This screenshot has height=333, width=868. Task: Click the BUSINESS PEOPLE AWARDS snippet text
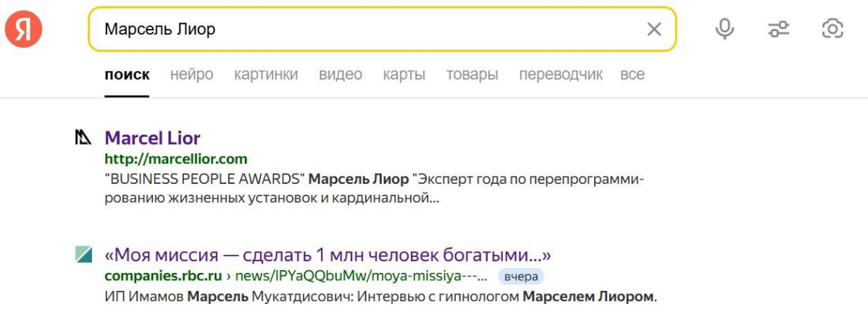coord(374,189)
